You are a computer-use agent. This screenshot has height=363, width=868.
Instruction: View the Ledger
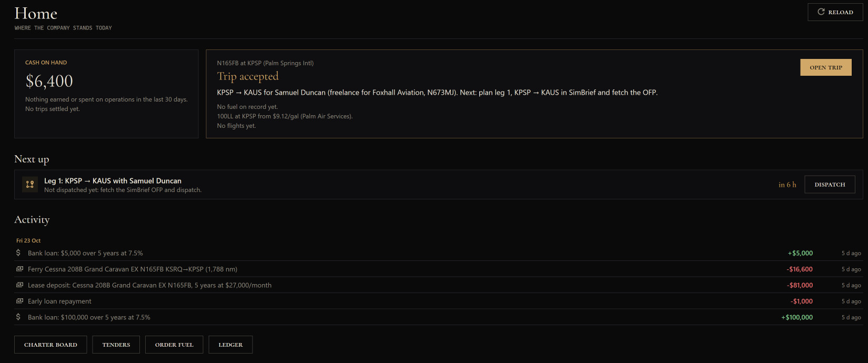tap(230, 345)
